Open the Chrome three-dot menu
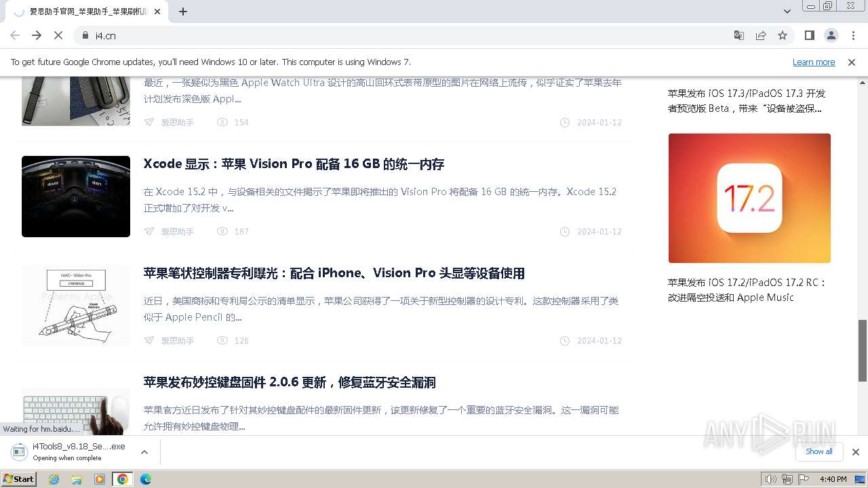The height and width of the screenshot is (488, 868). pyautogui.click(x=853, y=35)
